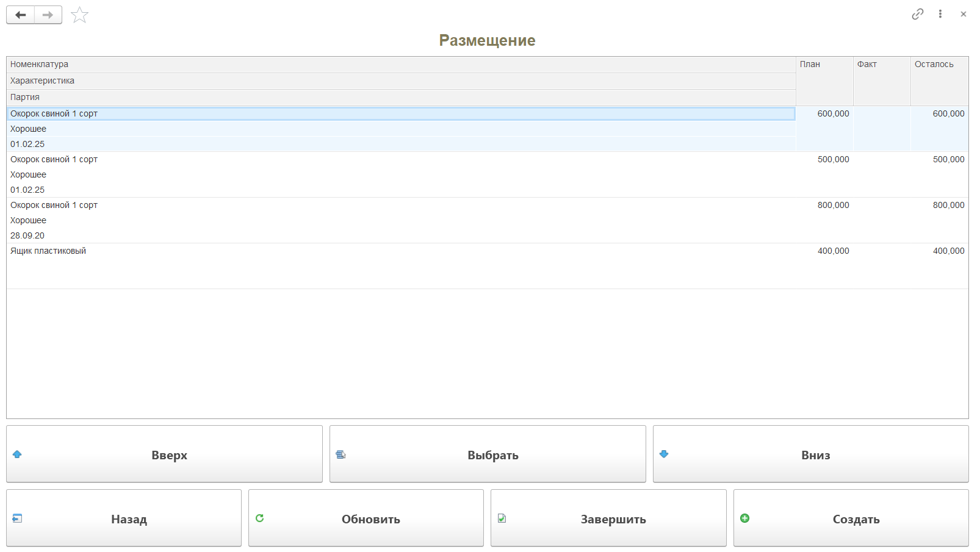Add page to favorites with star icon
This screenshot has width=980, height=552.
(80, 15)
